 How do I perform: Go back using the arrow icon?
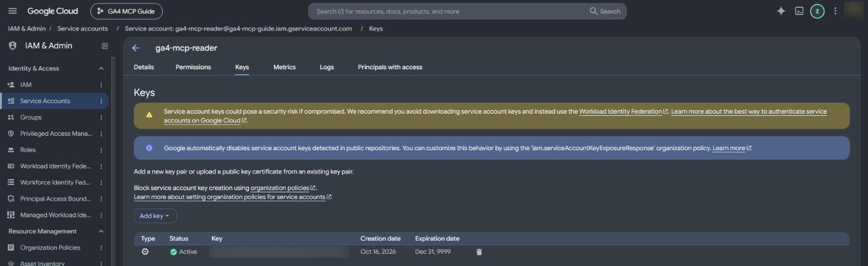(136, 48)
